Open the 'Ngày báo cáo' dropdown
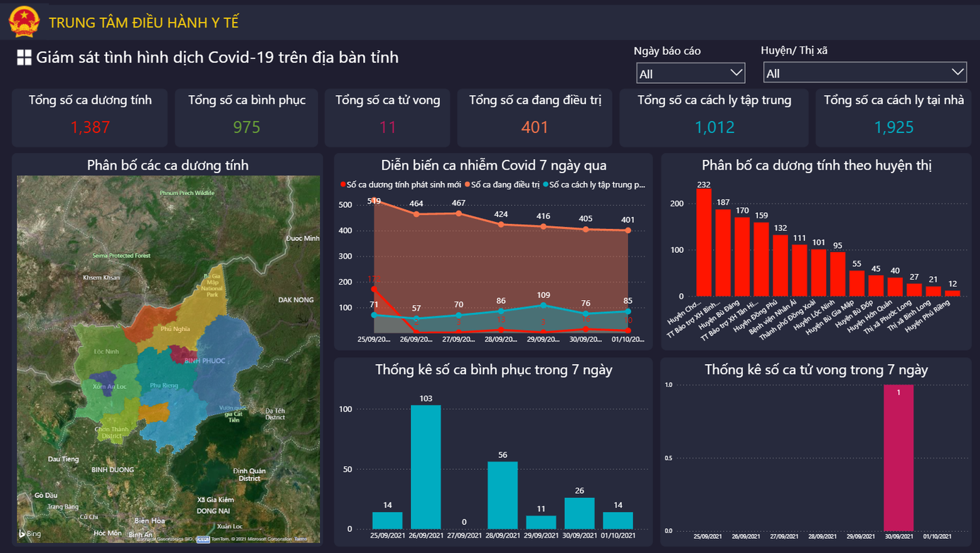The height and width of the screenshot is (553, 980). [x=690, y=73]
